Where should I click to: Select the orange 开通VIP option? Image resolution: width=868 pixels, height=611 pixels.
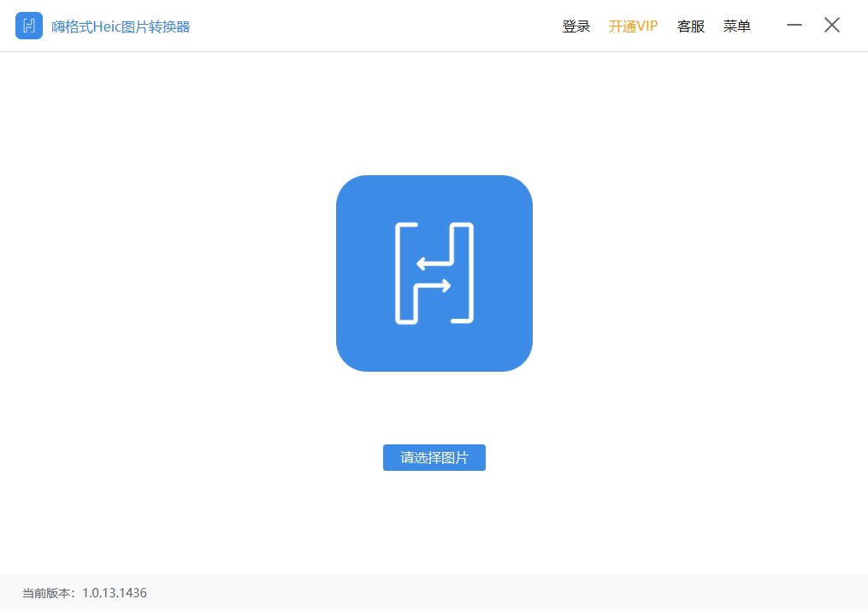click(x=633, y=26)
